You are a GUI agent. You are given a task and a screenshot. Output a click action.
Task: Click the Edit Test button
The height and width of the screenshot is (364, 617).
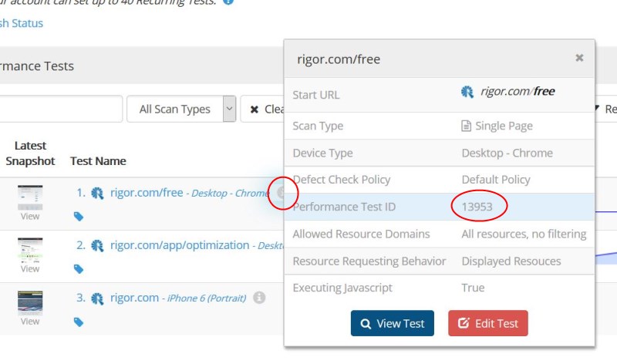tap(488, 323)
